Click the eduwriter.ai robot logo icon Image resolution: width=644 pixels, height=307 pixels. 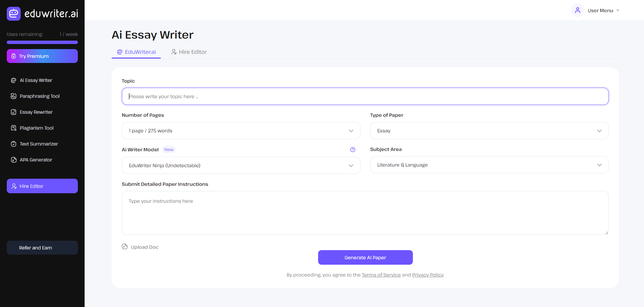14,14
